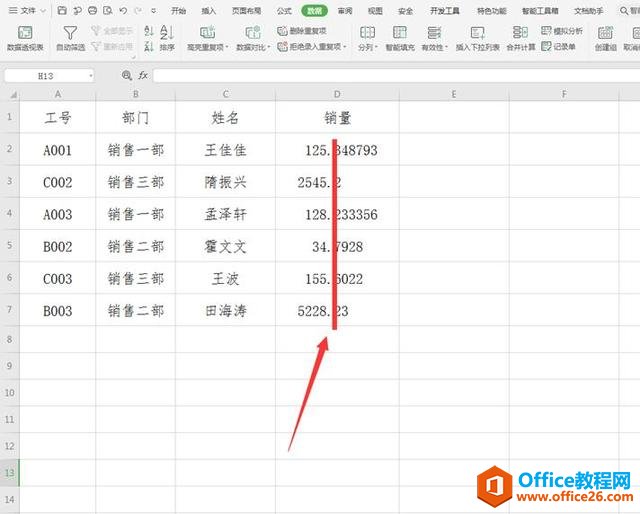The width and height of the screenshot is (640, 514).
Task: Switch to the 页面布局 Page Layout tab
Action: [x=246, y=11]
